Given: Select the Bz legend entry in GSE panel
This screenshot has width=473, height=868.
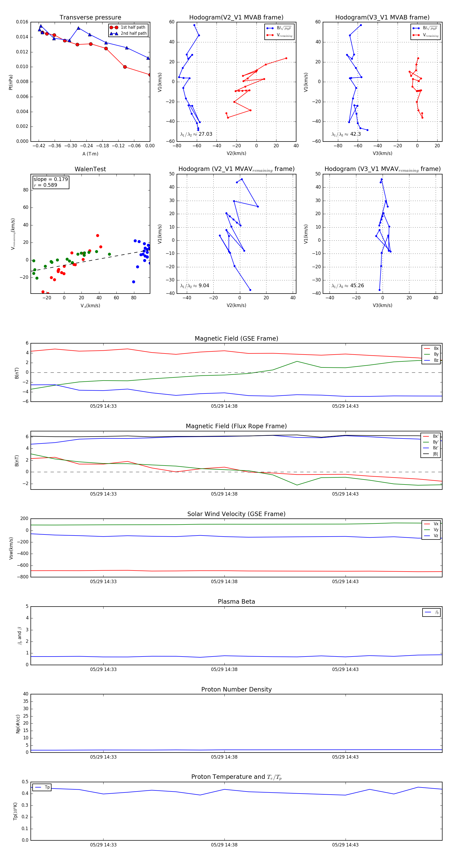Looking at the screenshot, I should click(431, 360).
